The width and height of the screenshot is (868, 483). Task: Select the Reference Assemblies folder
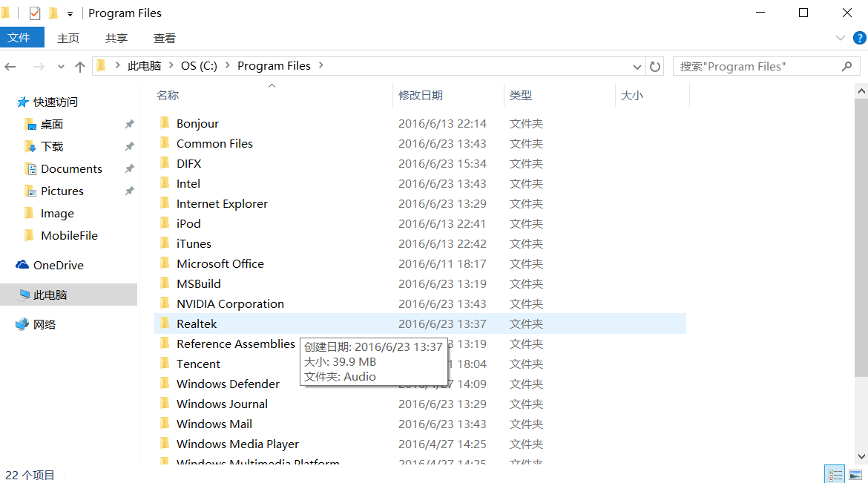(235, 344)
